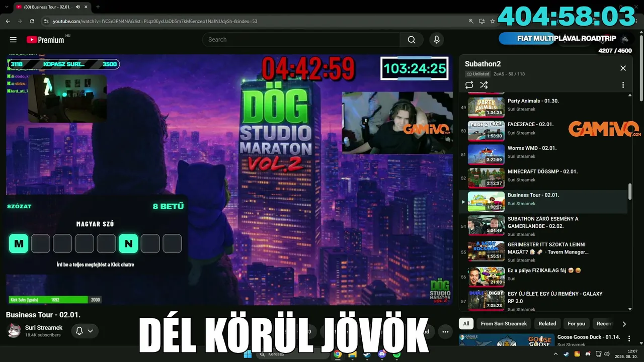Open the YouTube guide hamburger menu
644x362 pixels.
[x=13, y=40]
